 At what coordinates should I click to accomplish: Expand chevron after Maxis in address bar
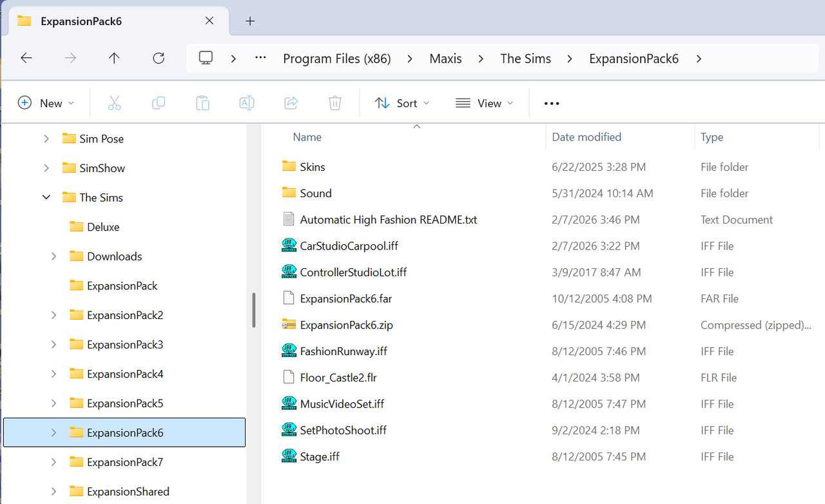pos(481,59)
